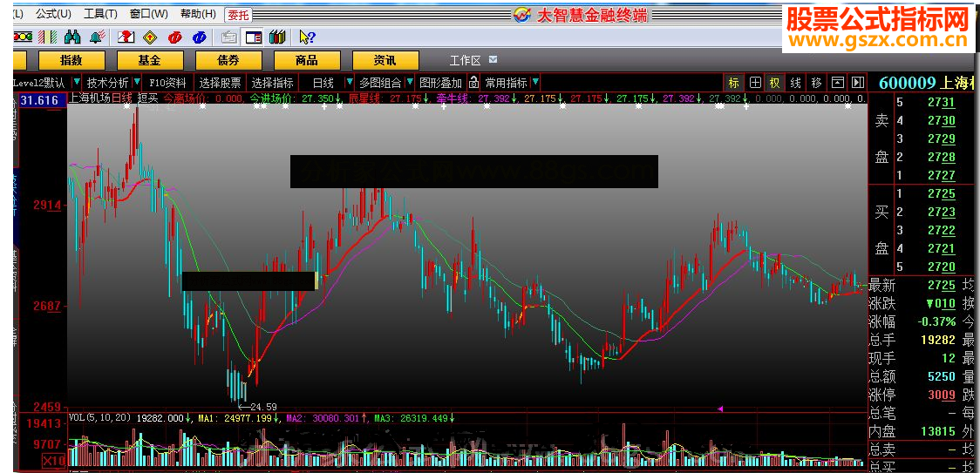Select the 指数 index tab
980x473 pixels.
(71, 60)
